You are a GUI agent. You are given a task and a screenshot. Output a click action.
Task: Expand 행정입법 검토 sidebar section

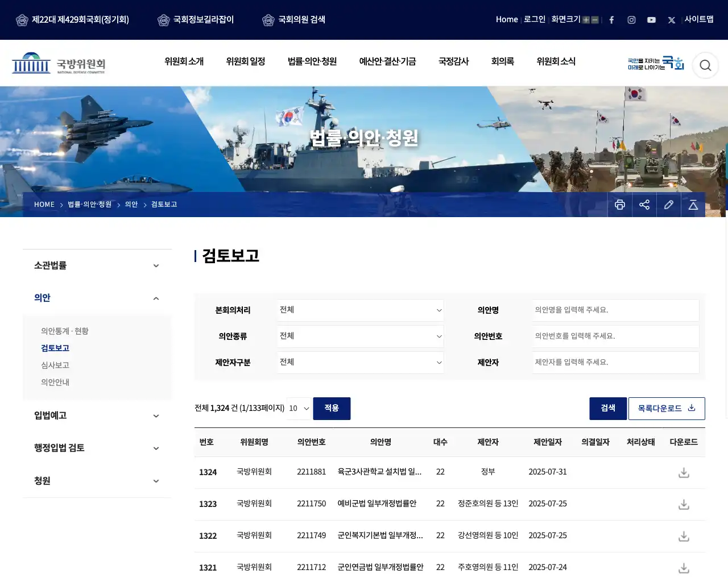click(97, 448)
